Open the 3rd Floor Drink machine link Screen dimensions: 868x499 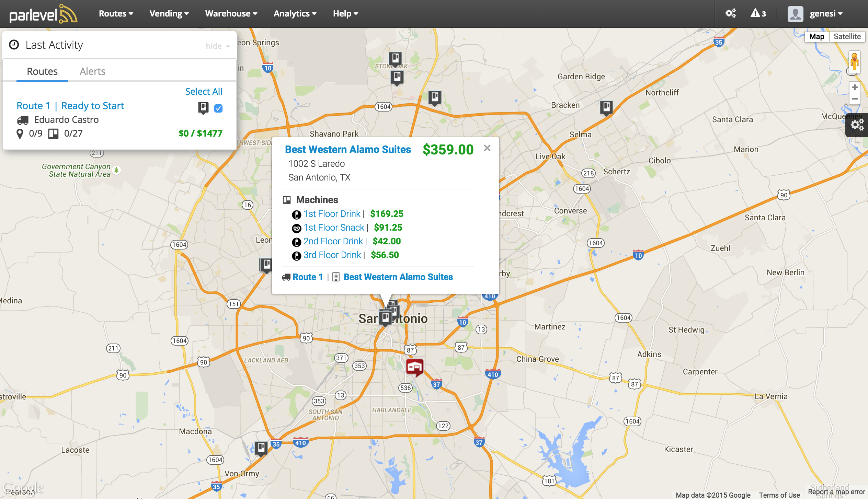(332, 255)
